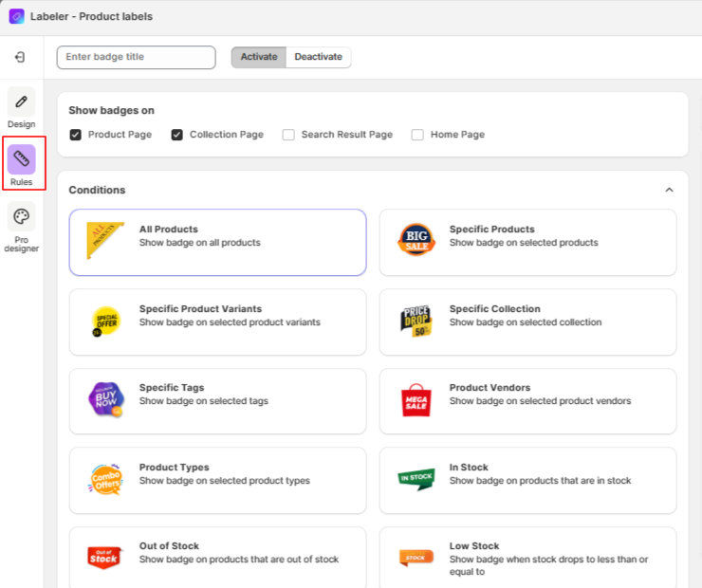Click the green In Stock ribbon image
The height and width of the screenshot is (588, 702).
[x=416, y=479]
